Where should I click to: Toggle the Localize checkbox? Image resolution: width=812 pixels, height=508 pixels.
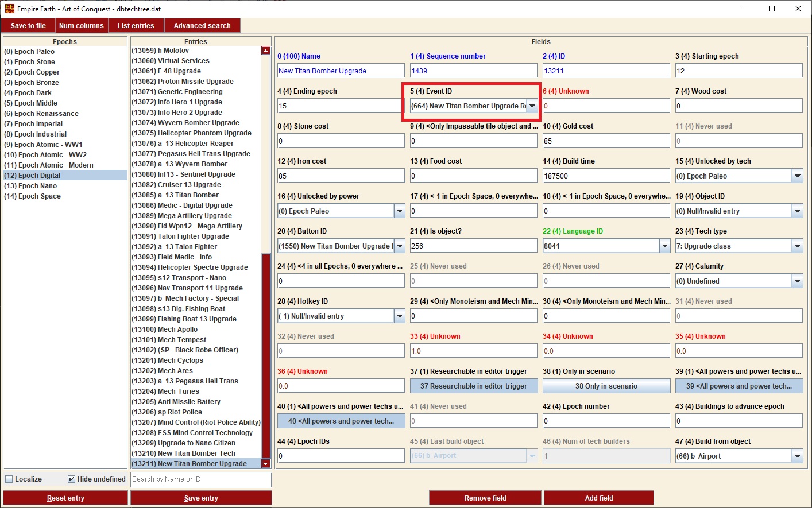tap(9, 479)
